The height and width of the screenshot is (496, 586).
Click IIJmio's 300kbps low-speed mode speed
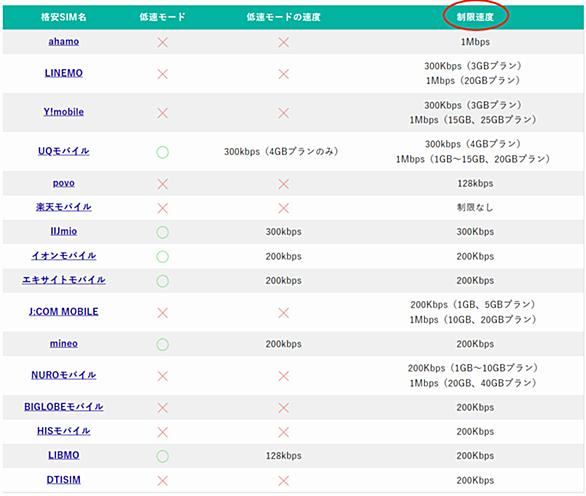pyautogui.click(x=283, y=232)
